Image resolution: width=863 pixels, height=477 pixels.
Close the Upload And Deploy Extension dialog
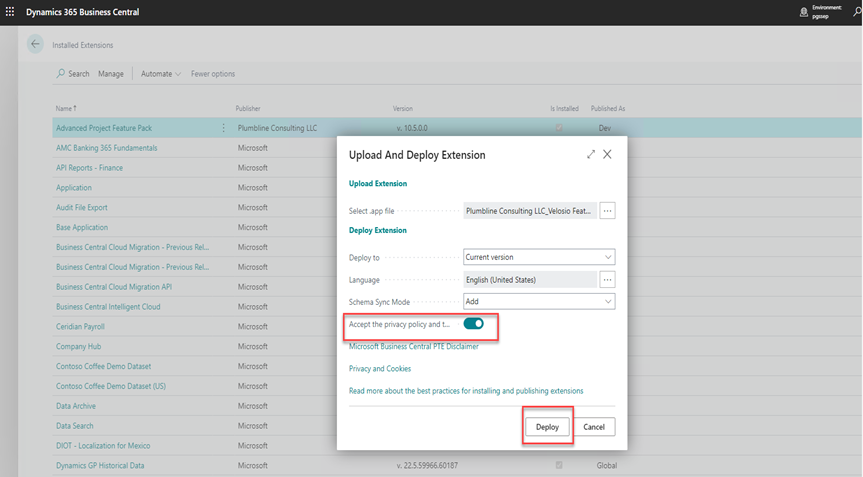607,155
